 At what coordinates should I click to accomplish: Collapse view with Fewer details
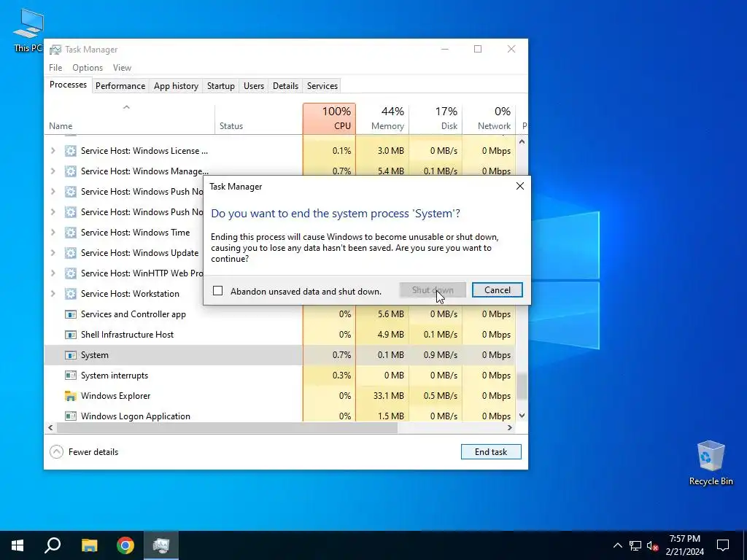click(x=84, y=452)
